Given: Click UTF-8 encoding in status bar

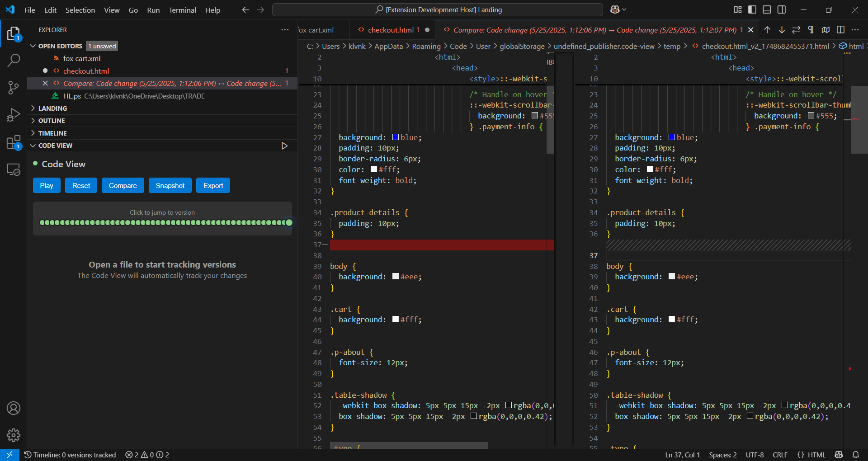Looking at the screenshot, I should (x=755, y=455).
